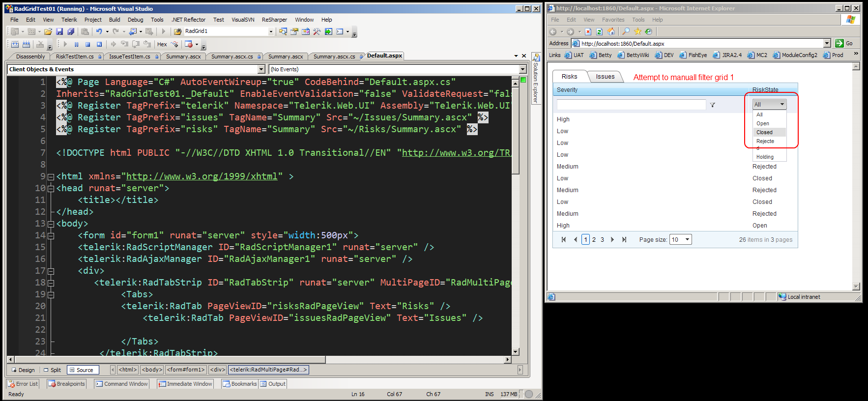Image resolution: width=868 pixels, height=401 pixels.
Task: Select Holding in the RiskState dropdown list
Action: point(770,157)
